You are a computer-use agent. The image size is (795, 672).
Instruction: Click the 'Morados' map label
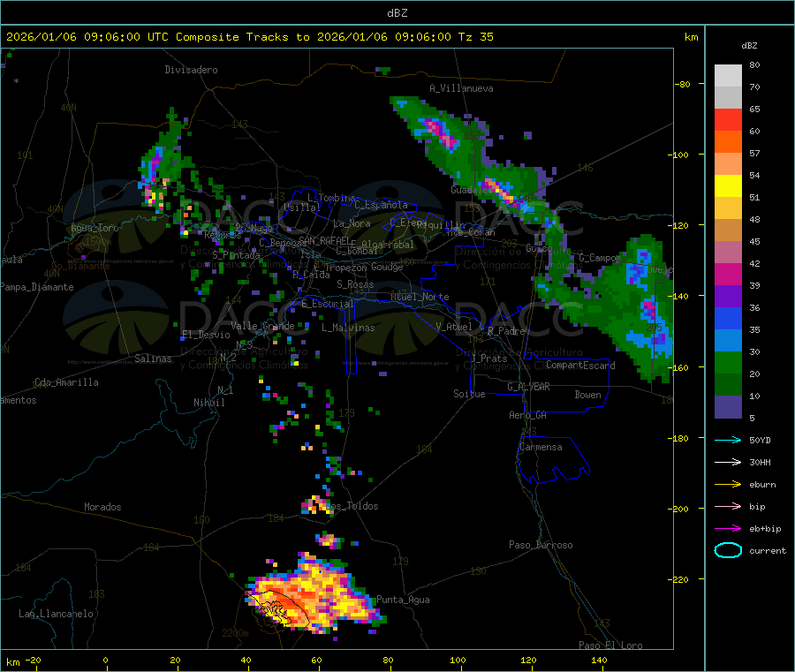102,507
